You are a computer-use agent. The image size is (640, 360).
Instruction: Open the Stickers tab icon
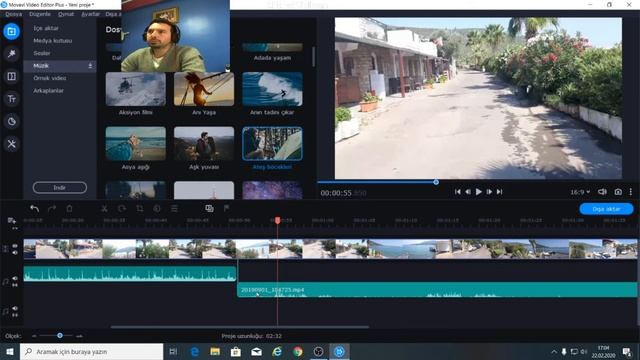point(11,121)
